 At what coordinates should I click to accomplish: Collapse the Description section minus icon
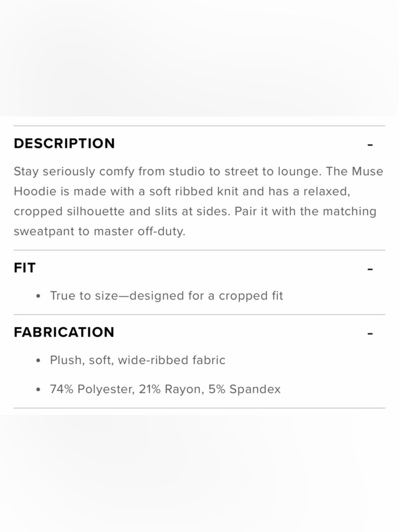coord(370,145)
